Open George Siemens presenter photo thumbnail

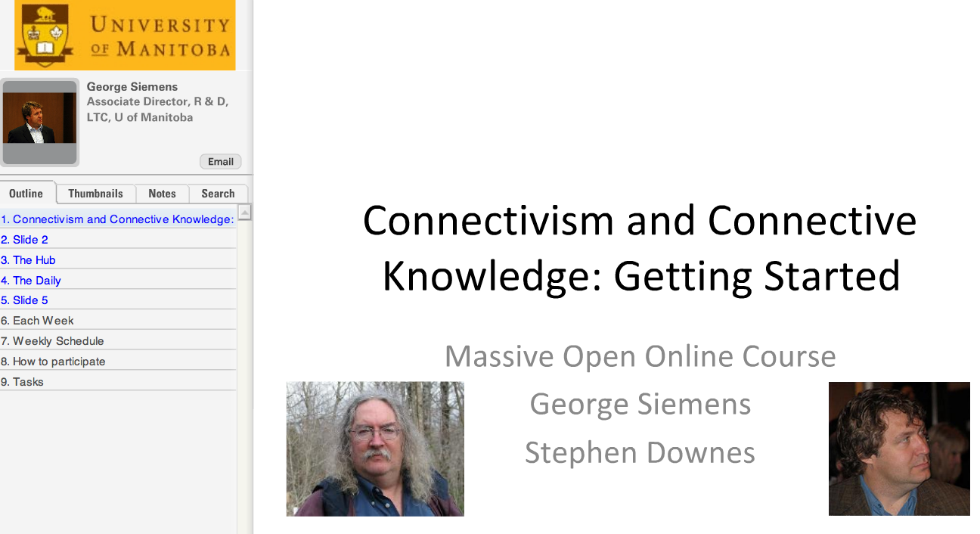(x=39, y=121)
